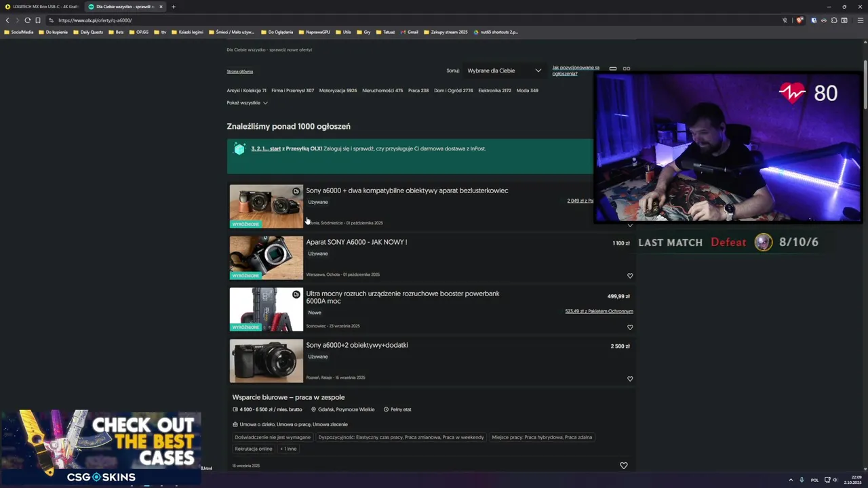Open 'Ultra mocny rozruch' booster listing title

[403, 297]
